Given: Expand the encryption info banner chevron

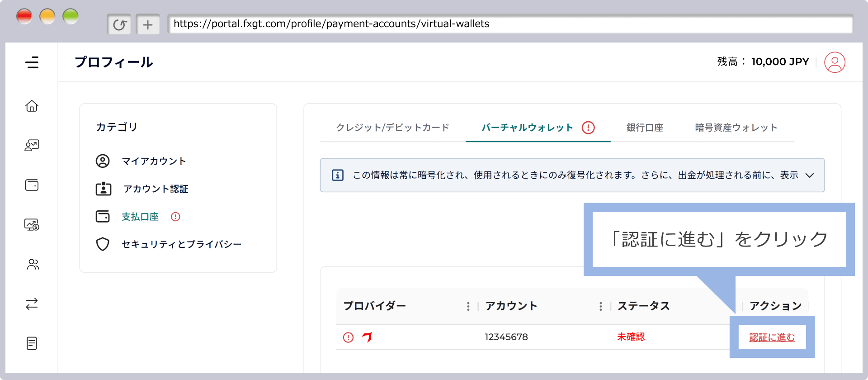Looking at the screenshot, I should click(809, 176).
